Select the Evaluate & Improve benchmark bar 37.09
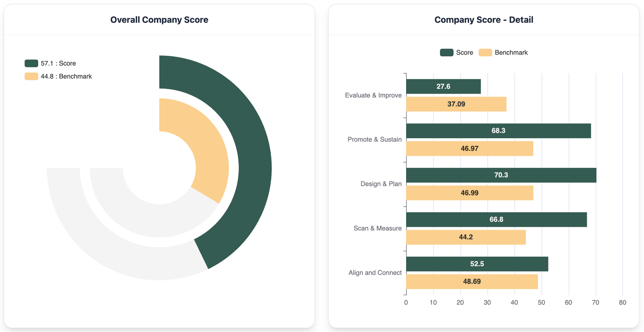Image resolution: width=644 pixels, height=332 pixels. coord(456,104)
